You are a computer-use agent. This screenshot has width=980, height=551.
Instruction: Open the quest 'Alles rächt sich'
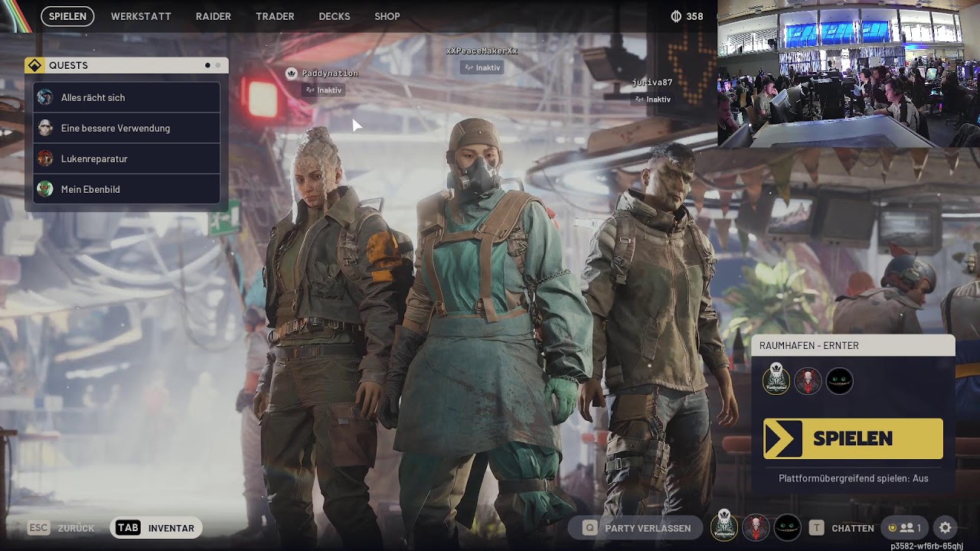coord(126,97)
